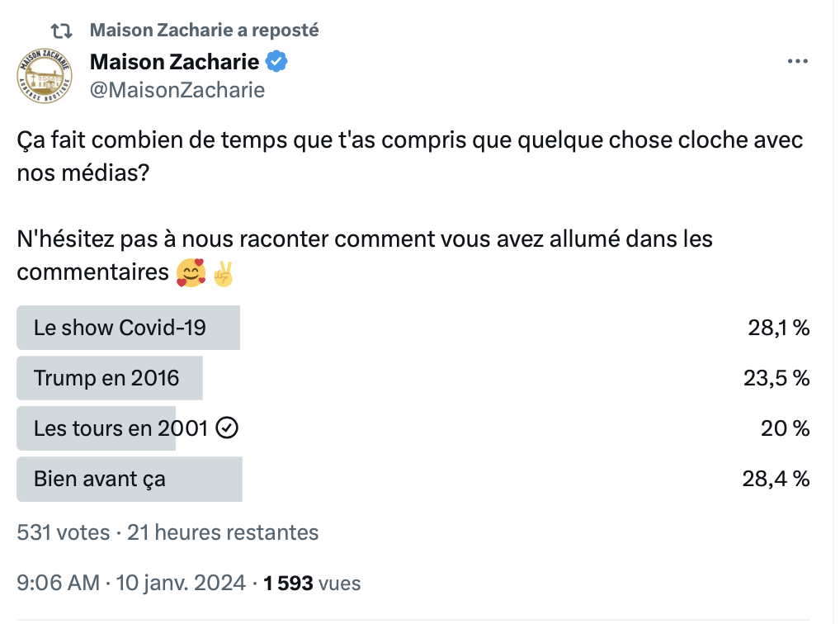Open 'Maison Zacharie a reposté' link
The image size is (840, 624).
[204, 31]
